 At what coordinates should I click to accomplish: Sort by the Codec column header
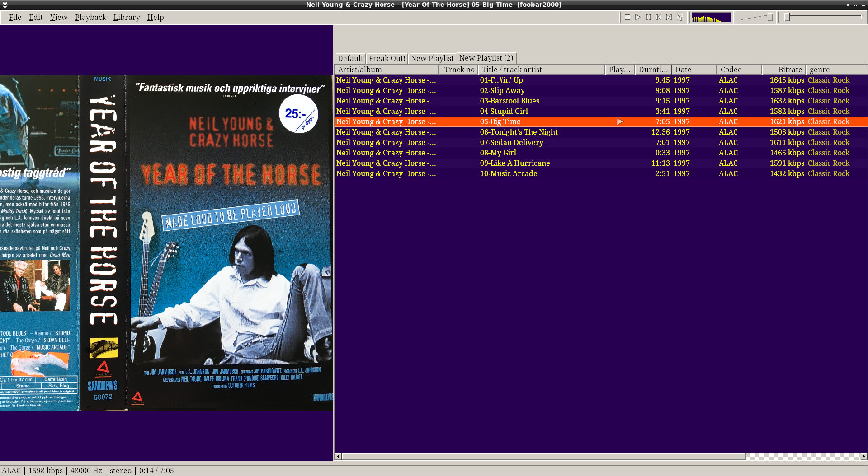739,70
